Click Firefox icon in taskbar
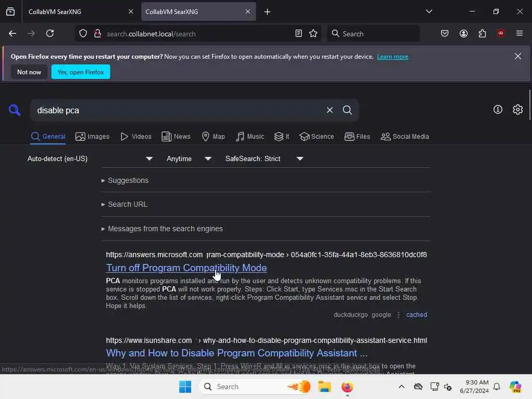532x399 pixels. [x=347, y=387]
